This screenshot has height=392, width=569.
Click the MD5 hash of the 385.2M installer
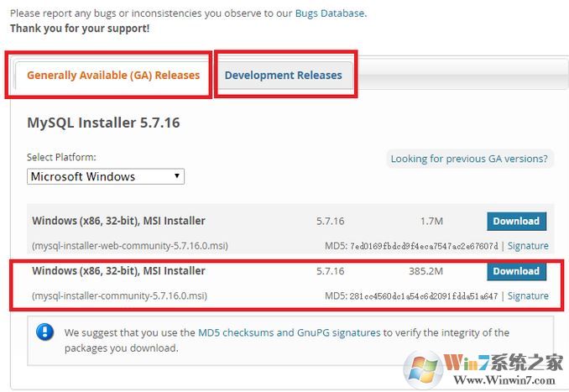[424, 296]
